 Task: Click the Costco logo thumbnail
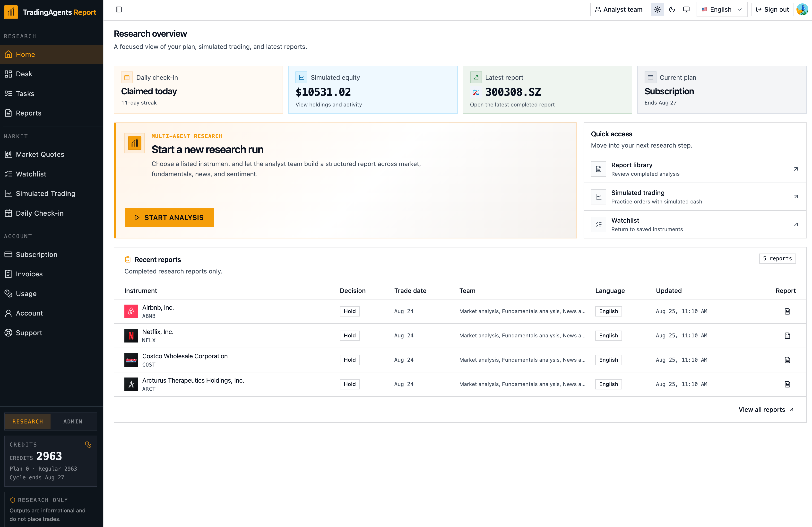click(131, 360)
